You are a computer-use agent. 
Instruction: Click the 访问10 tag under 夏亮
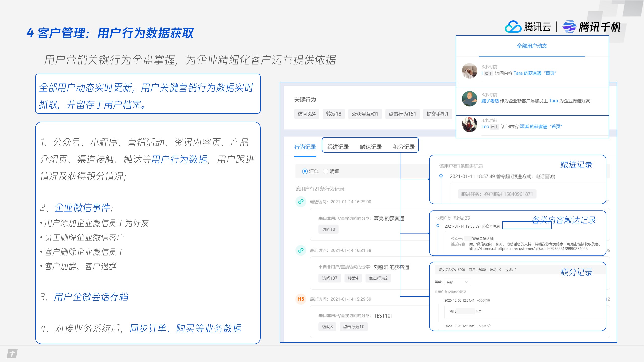pos(329,229)
